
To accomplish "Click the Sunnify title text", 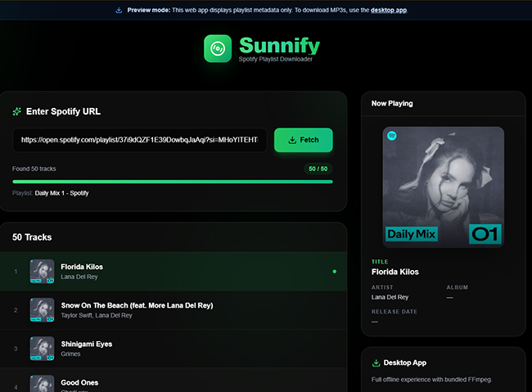I will pyautogui.click(x=279, y=45).
